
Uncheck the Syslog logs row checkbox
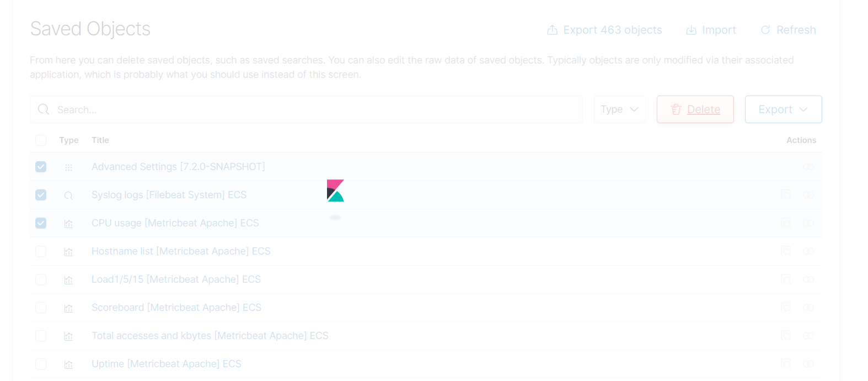pyautogui.click(x=41, y=195)
